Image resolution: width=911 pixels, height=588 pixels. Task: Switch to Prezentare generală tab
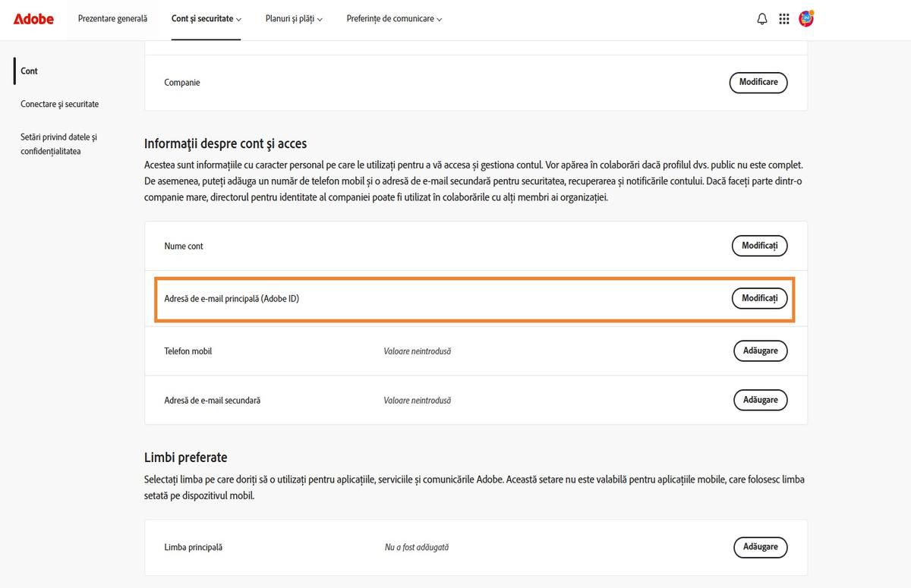tap(112, 19)
